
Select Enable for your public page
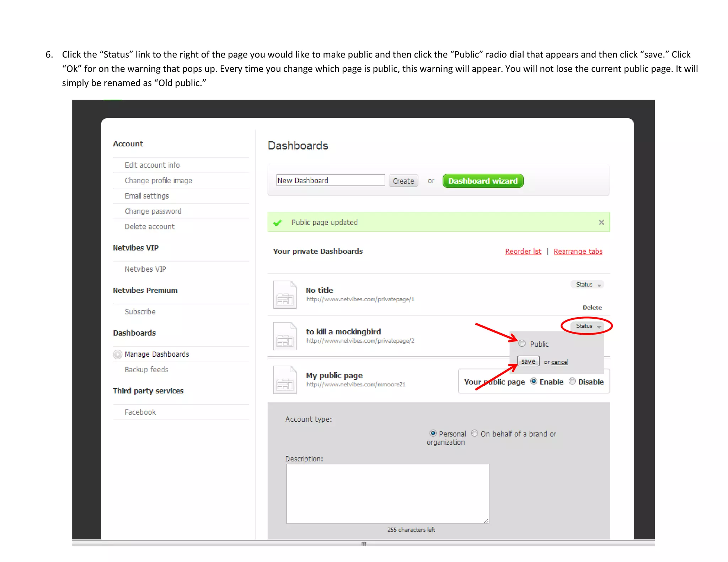534,381
